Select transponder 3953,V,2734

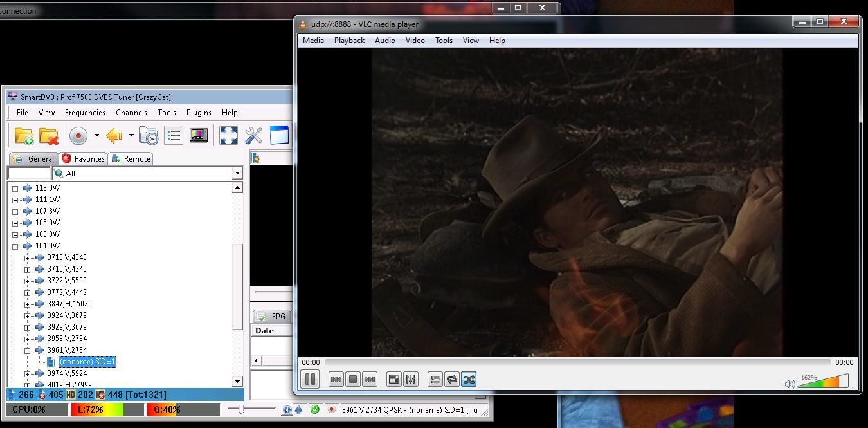click(67, 339)
